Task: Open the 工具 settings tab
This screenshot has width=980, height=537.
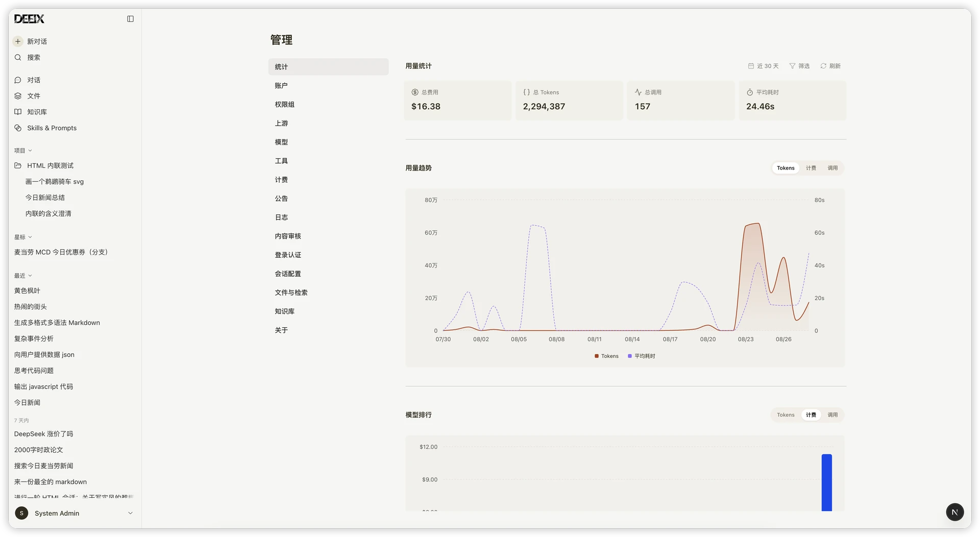Action: pos(328,161)
